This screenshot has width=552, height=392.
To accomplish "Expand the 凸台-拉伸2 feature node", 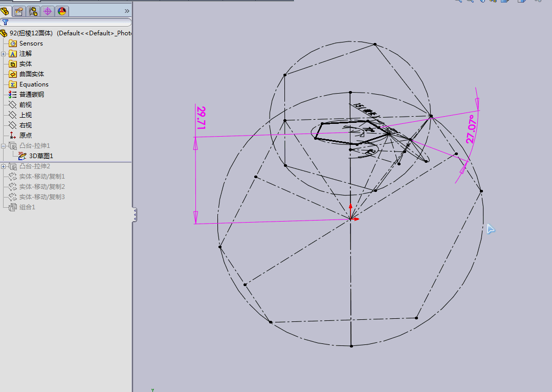I will 3,166.
